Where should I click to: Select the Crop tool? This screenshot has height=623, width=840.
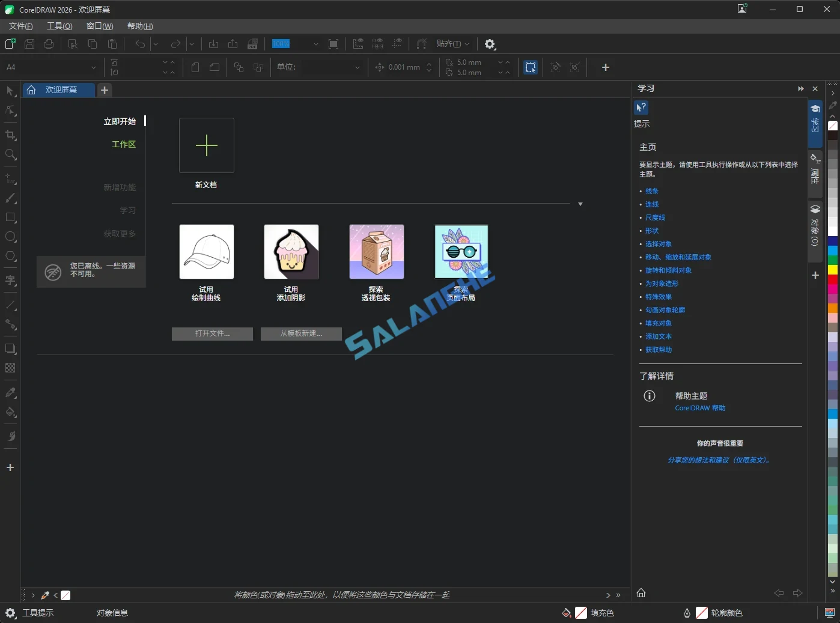tap(10, 135)
